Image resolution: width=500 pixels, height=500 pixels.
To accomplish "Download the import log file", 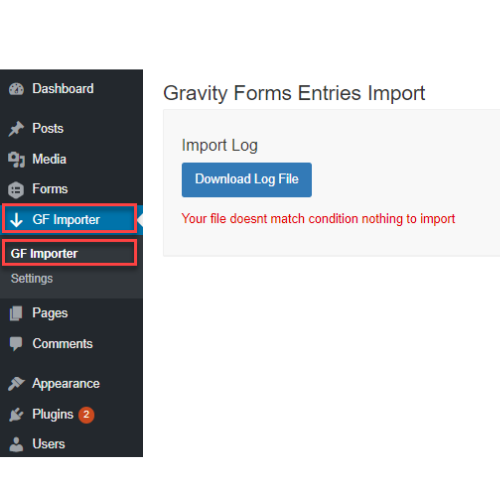I will [x=247, y=180].
